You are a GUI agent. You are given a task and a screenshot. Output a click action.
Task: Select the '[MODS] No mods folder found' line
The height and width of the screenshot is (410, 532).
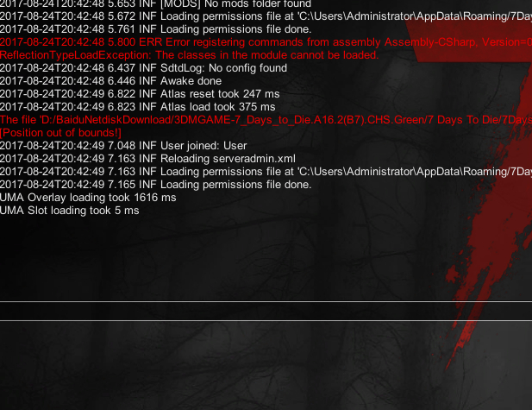(x=155, y=3)
